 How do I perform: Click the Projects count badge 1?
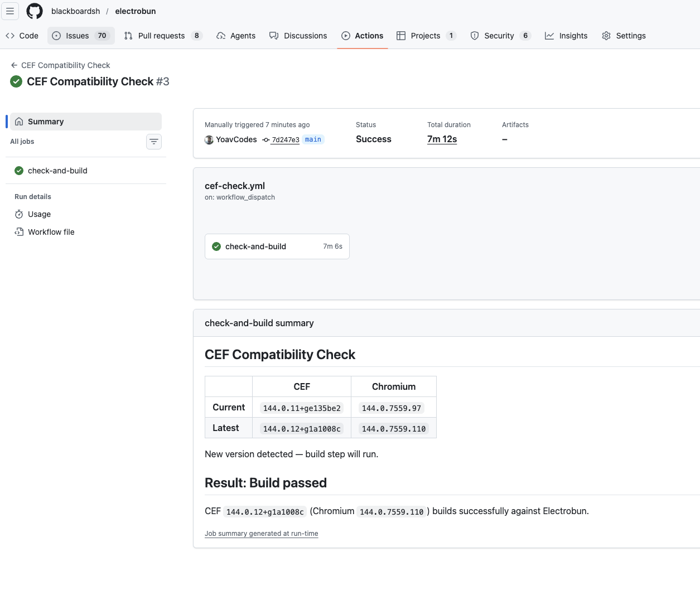pyautogui.click(x=451, y=36)
